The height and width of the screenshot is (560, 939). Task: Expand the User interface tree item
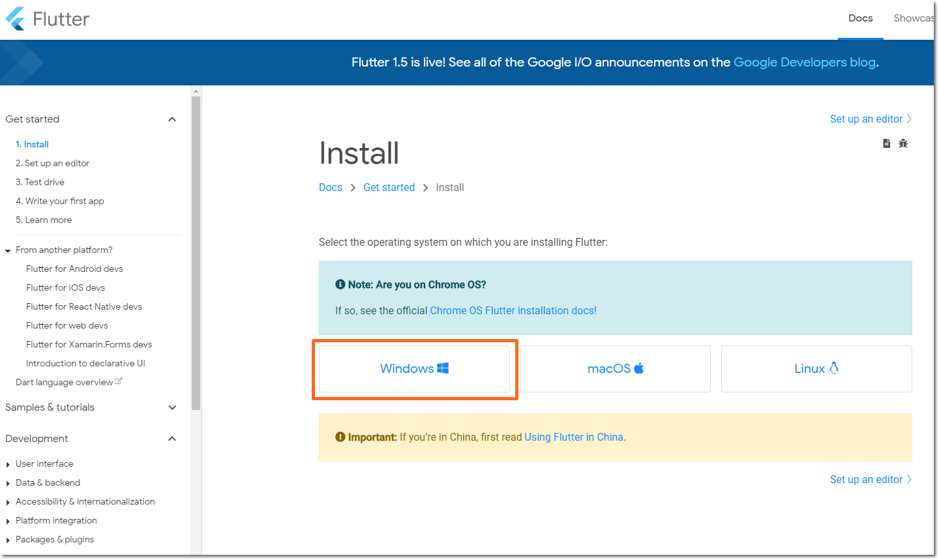pos(8,464)
